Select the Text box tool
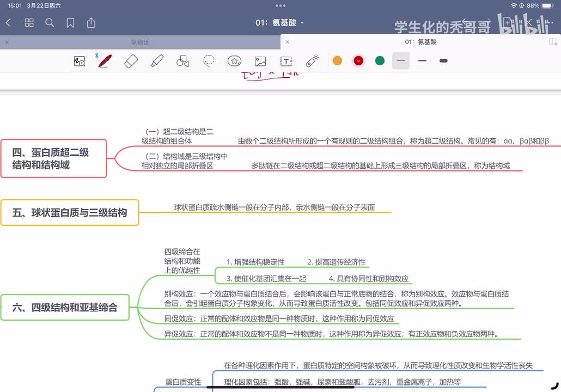This screenshot has height=392, width=561. coord(286,61)
